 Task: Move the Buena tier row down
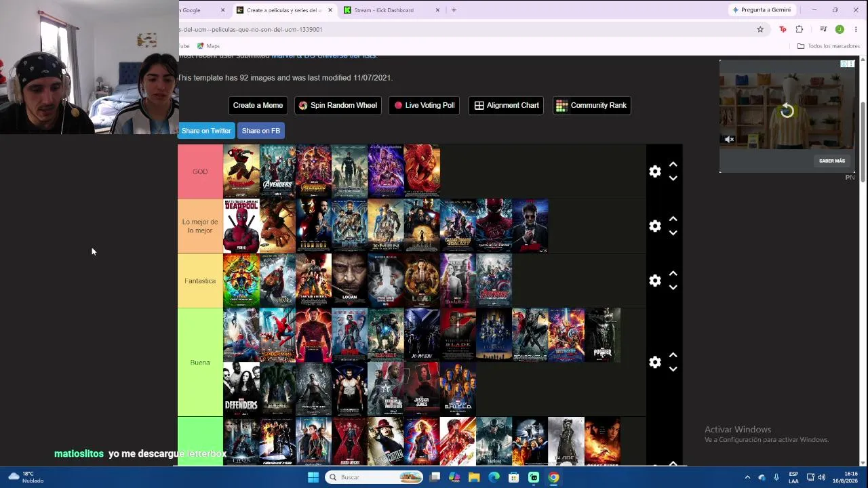(x=673, y=369)
